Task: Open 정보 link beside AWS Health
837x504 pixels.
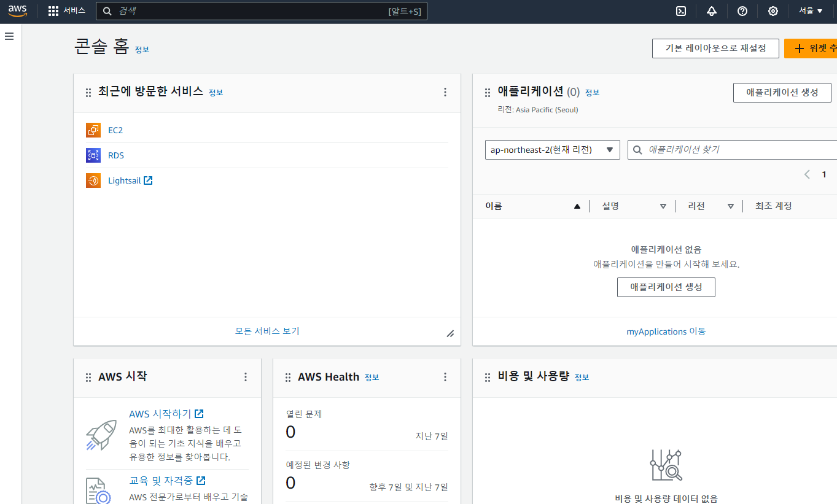Action: click(x=372, y=378)
